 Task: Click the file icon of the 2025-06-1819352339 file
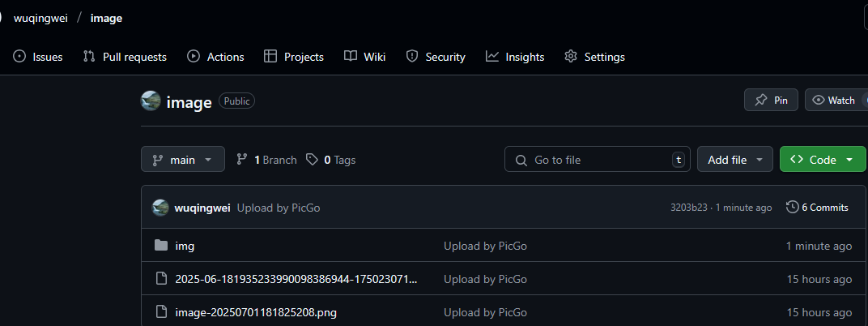click(161, 278)
